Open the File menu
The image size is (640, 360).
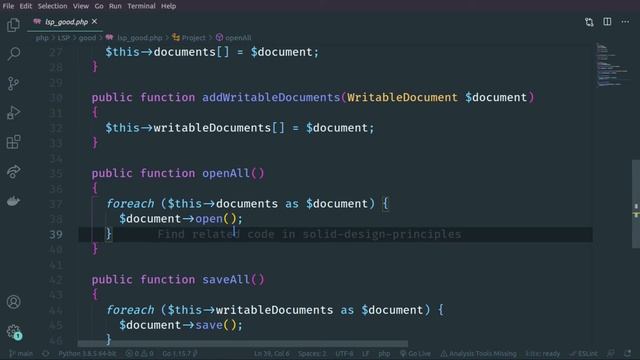[x=8, y=6]
